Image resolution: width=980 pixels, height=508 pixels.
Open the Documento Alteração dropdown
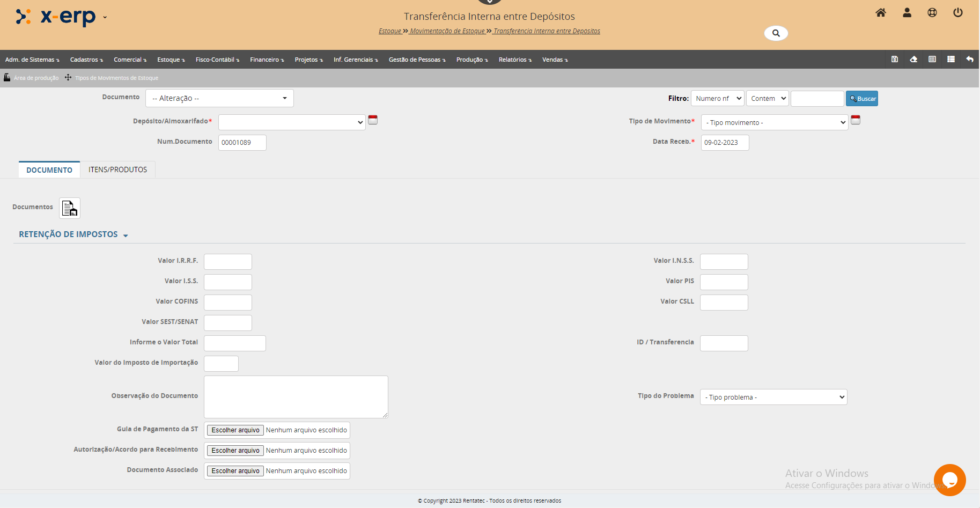click(219, 98)
